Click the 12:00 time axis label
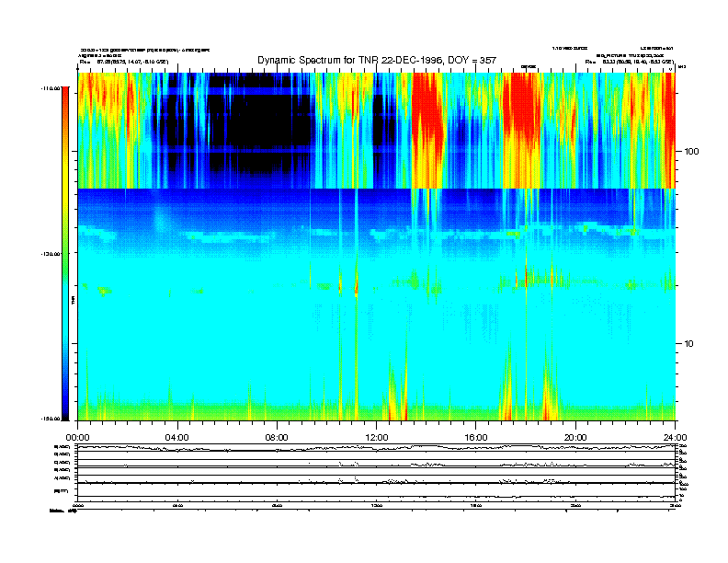Viewport: 728px width, 563px height. (x=377, y=438)
